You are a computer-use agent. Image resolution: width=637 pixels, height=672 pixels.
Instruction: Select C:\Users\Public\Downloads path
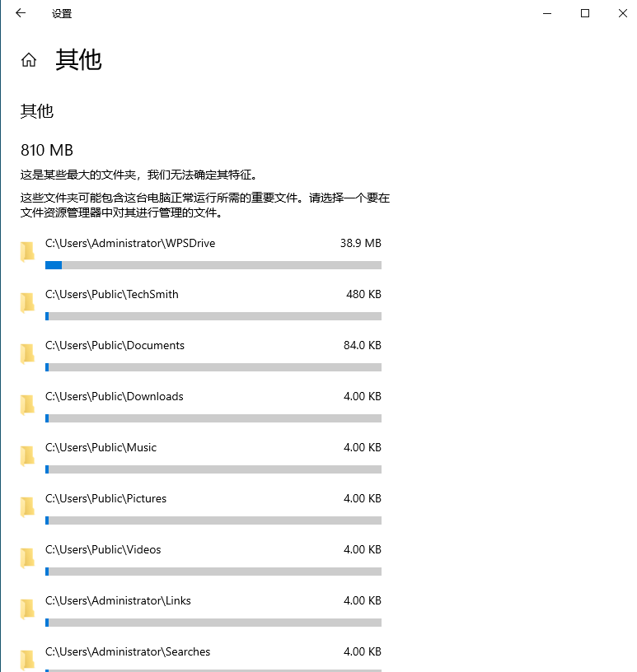click(x=114, y=396)
